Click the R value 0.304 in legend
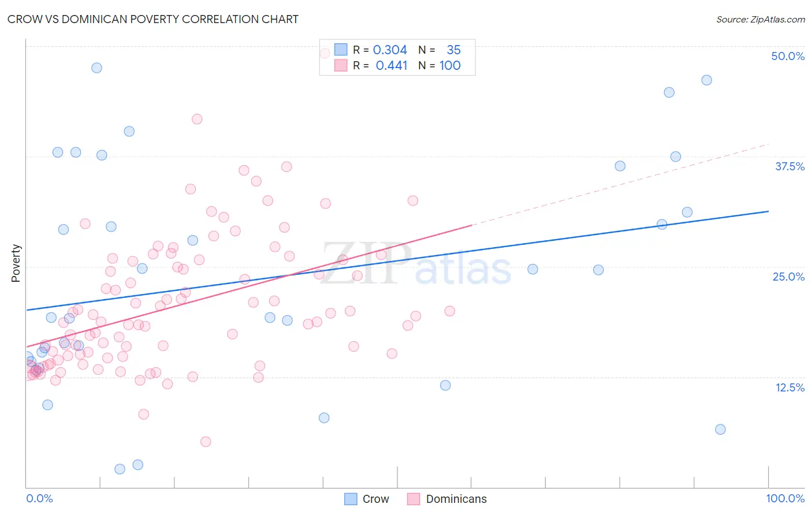Screen dimensions: 812x515 pyautogui.click(x=390, y=50)
